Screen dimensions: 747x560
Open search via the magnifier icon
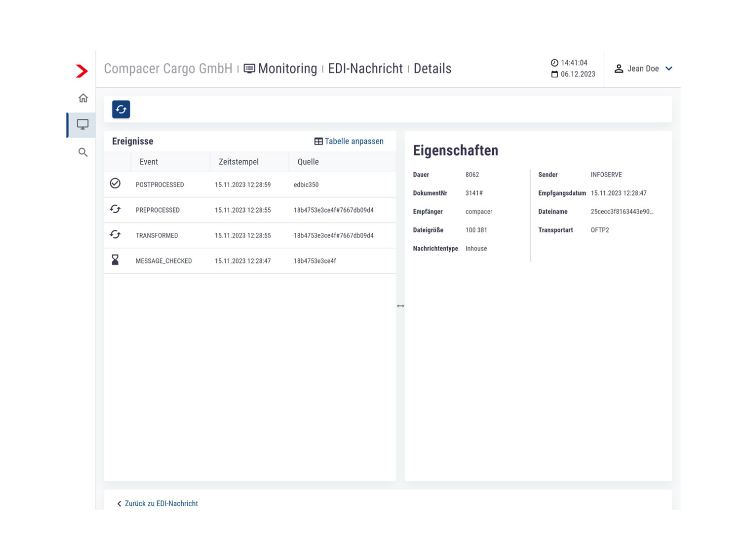pos(82,152)
